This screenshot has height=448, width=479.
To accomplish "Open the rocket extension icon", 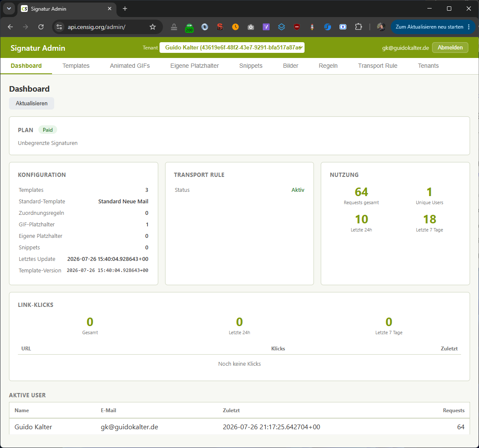I will pyautogui.click(x=312, y=27).
